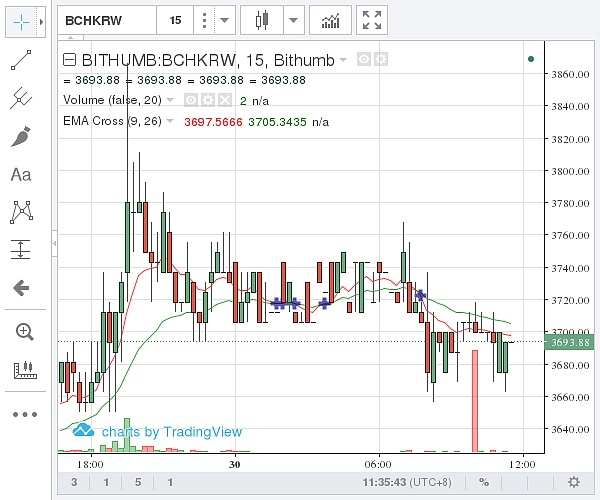Click the green market status dot
600x500 pixels.
(531, 59)
